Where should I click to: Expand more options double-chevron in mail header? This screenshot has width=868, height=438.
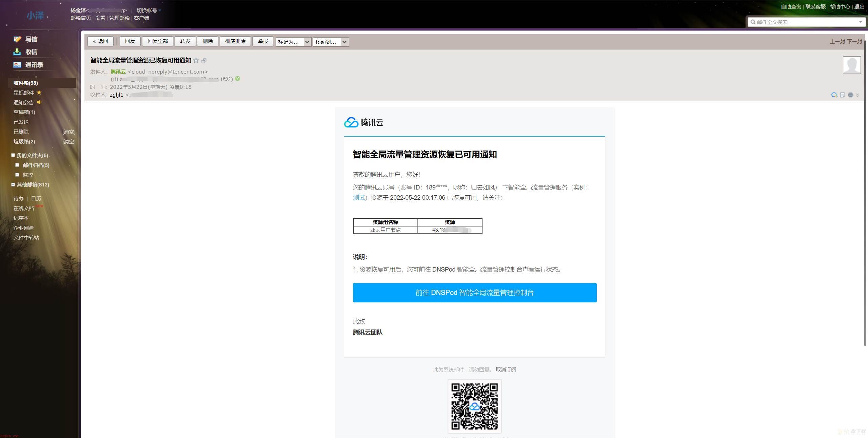click(x=857, y=95)
